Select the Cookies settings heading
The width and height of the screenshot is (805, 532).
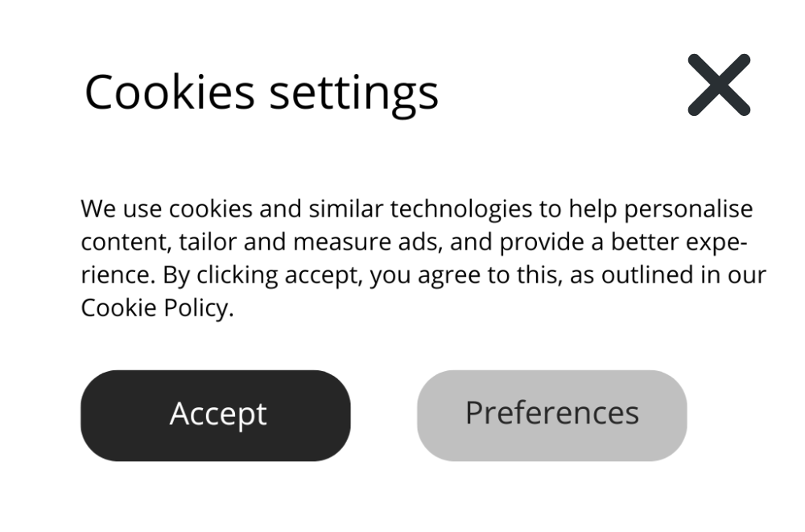(x=262, y=93)
